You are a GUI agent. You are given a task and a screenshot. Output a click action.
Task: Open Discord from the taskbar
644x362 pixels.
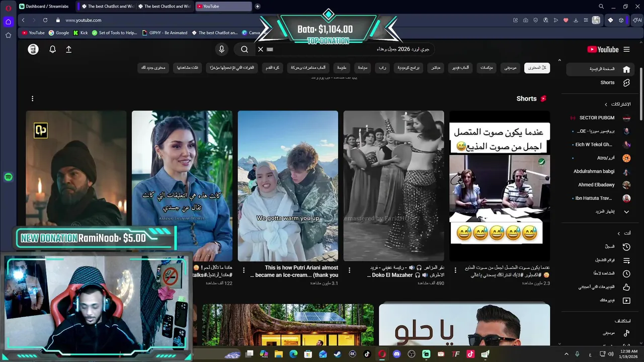[396, 354]
